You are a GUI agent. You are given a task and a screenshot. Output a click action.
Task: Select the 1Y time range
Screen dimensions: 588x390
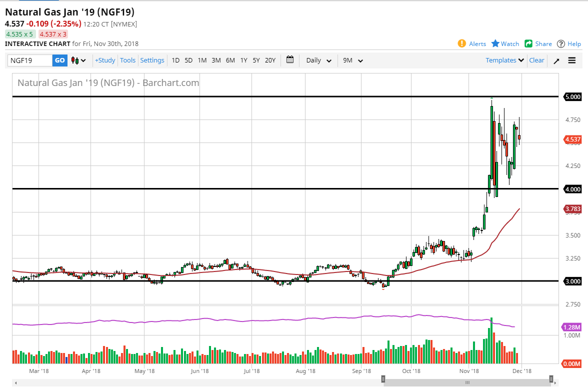(x=243, y=60)
